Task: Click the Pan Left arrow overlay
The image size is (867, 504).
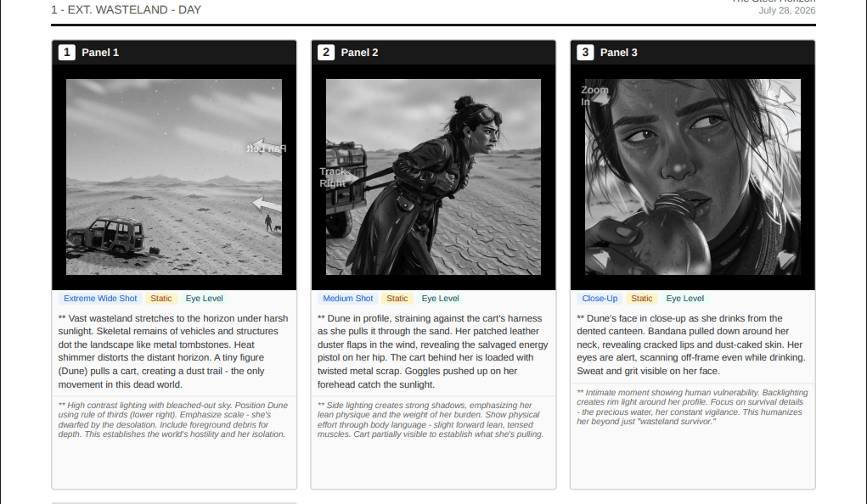Action: (x=267, y=148)
